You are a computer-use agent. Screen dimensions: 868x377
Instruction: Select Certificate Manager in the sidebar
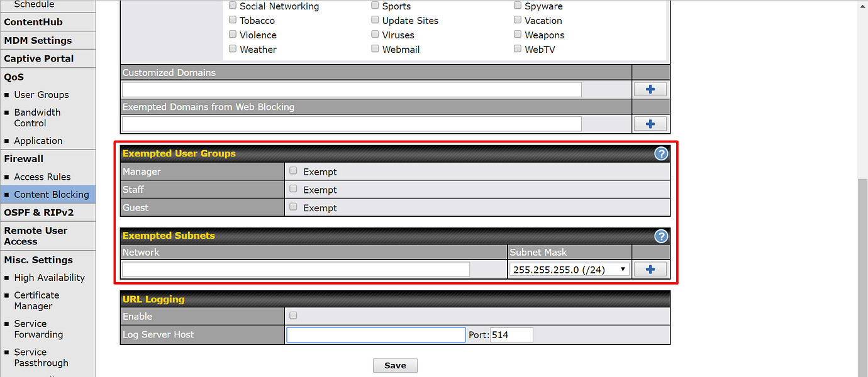pos(36,300)
